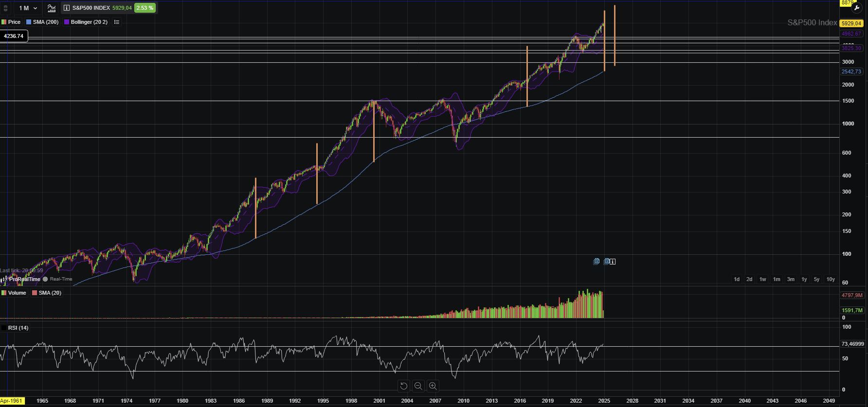
Task: Click the first document news icon
Action: tap(597, 262)
